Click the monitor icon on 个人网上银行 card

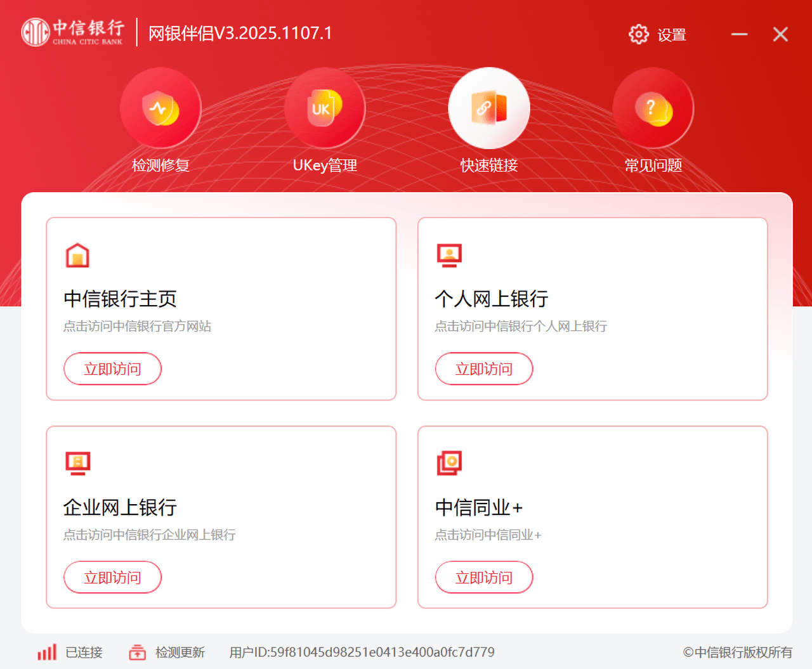(449, 254)
